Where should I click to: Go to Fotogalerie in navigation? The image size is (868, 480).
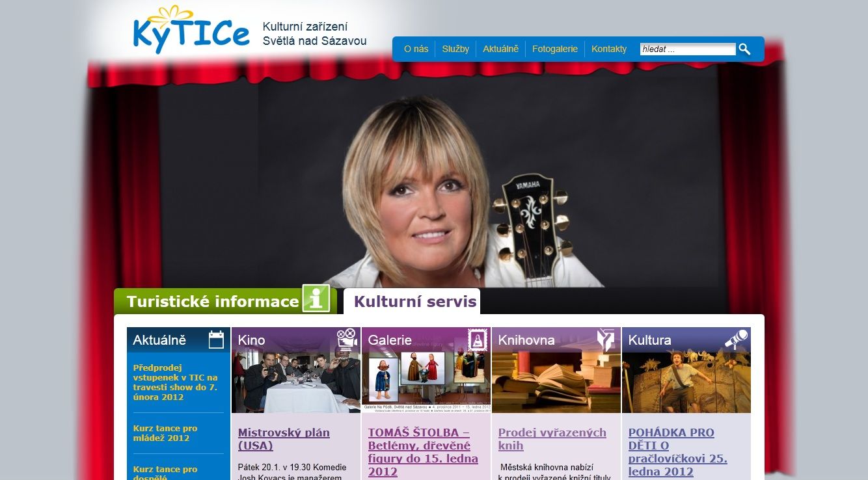coord(555,49)
